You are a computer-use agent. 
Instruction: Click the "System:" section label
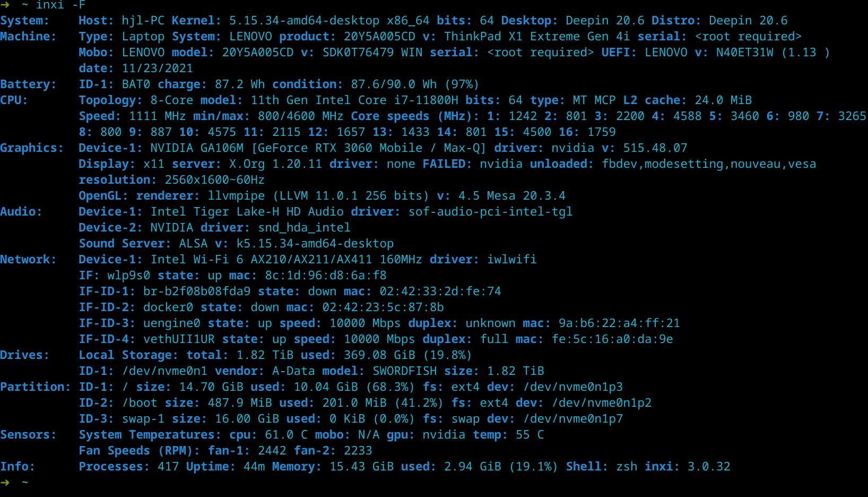point(24,21)
